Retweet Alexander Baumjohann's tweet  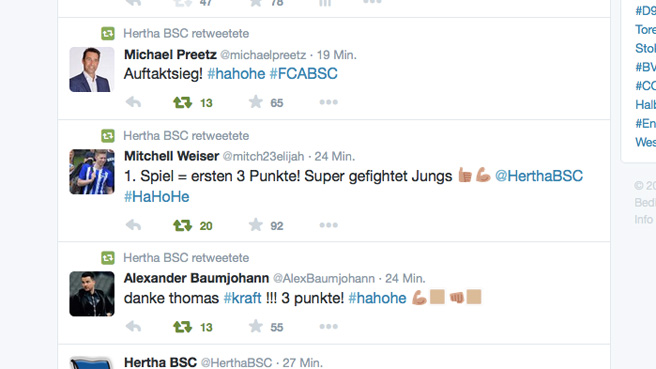point(182,327)
